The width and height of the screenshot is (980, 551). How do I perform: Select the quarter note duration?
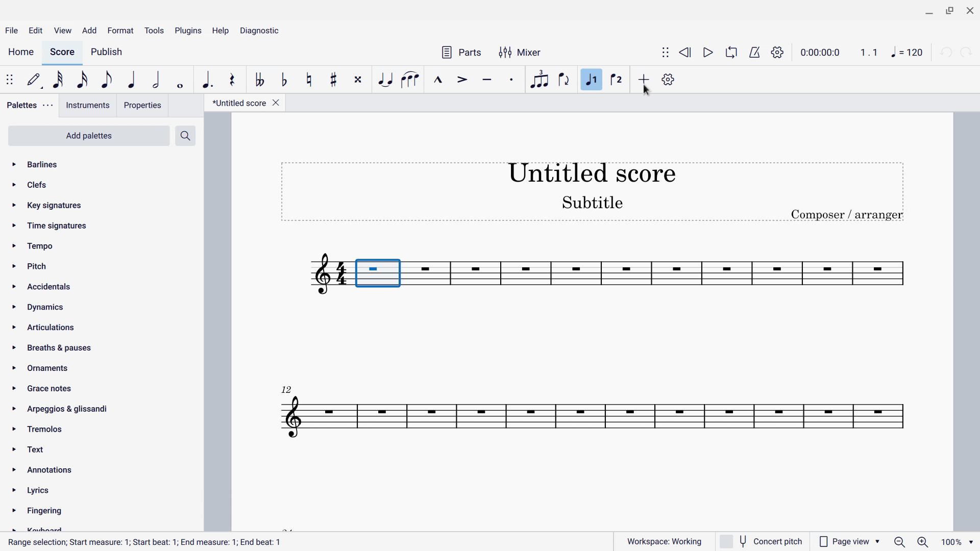(132, 80)
